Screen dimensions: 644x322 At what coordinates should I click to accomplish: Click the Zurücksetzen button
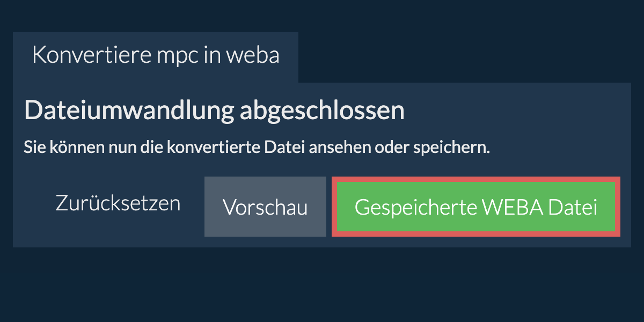(x=118, y=204)
